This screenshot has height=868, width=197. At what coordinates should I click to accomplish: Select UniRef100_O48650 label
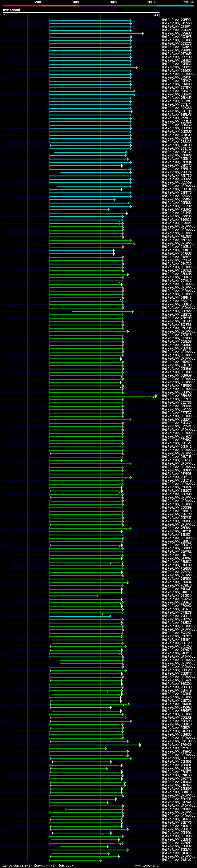[177, 71]
